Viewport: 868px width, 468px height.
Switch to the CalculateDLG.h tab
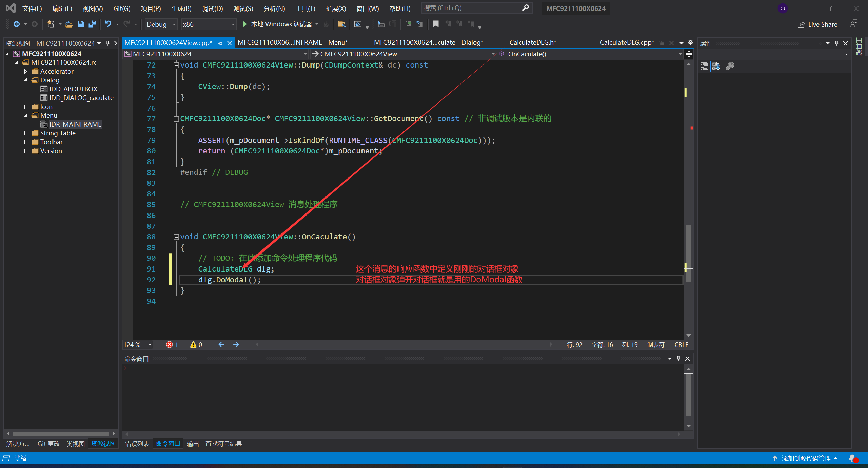(x=532, y=43)
